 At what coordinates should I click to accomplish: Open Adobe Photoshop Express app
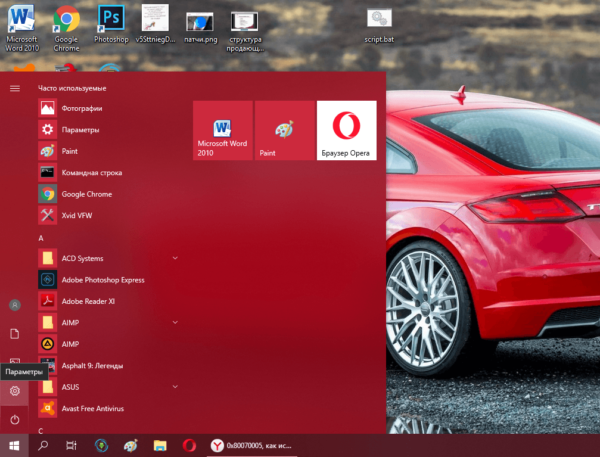(109, 280)
